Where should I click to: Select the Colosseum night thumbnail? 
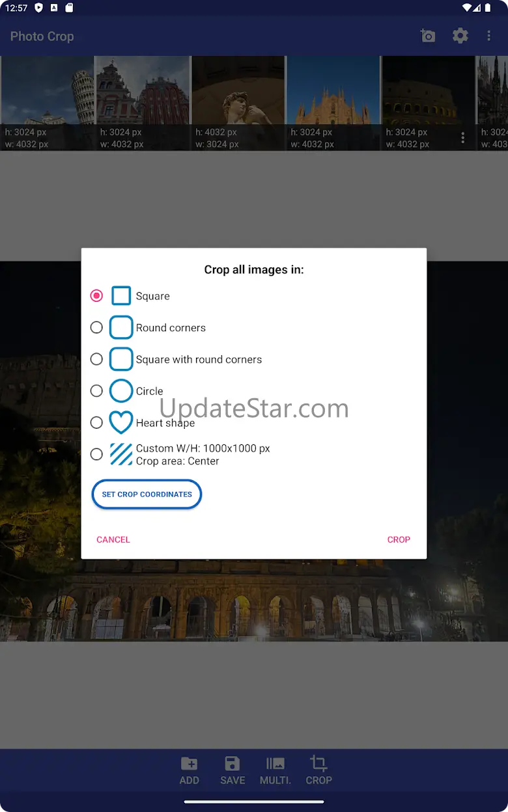[429, 103]
